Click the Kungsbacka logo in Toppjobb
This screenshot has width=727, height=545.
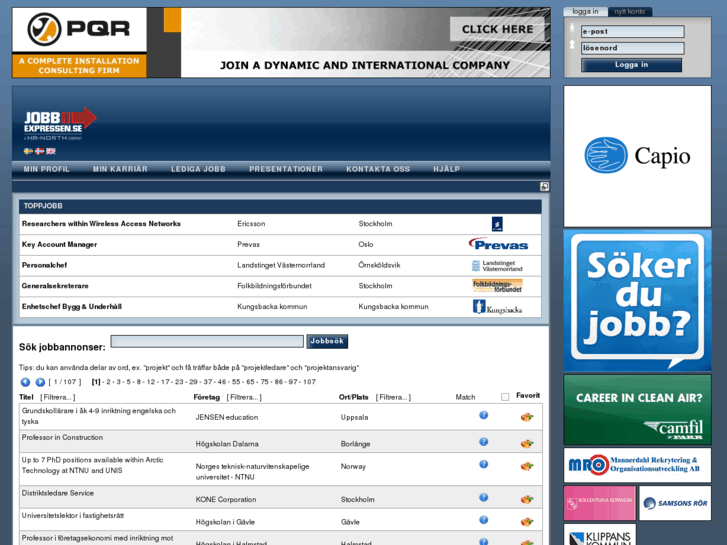click(497, 307)
